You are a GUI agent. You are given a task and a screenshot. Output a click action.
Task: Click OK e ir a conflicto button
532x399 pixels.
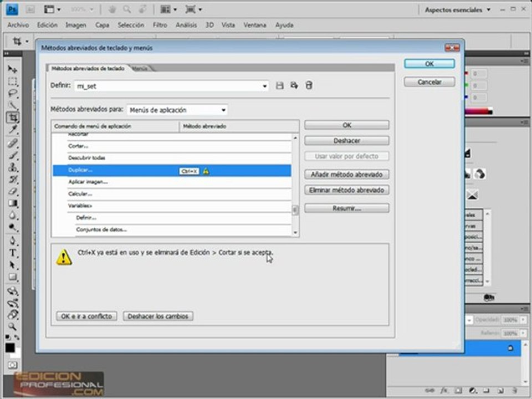[86, 316]
